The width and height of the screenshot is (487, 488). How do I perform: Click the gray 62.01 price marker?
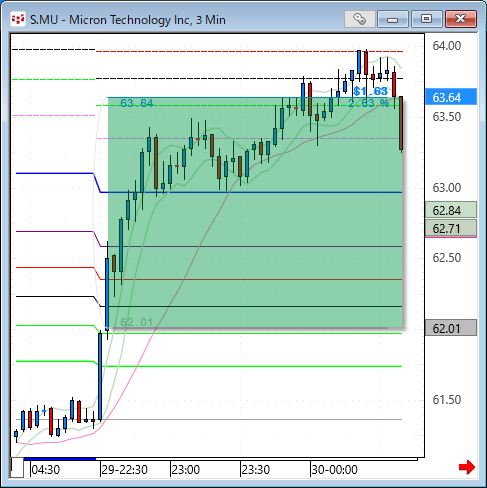coord(451,328)
